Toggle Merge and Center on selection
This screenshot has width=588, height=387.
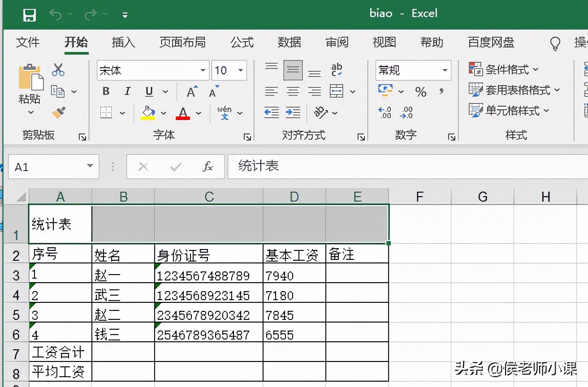click(337, 91)
